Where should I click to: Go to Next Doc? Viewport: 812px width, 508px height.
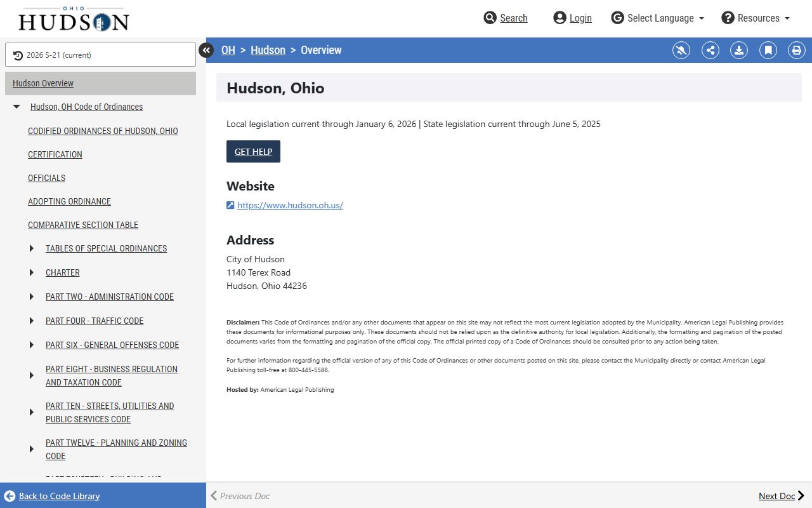782,496
